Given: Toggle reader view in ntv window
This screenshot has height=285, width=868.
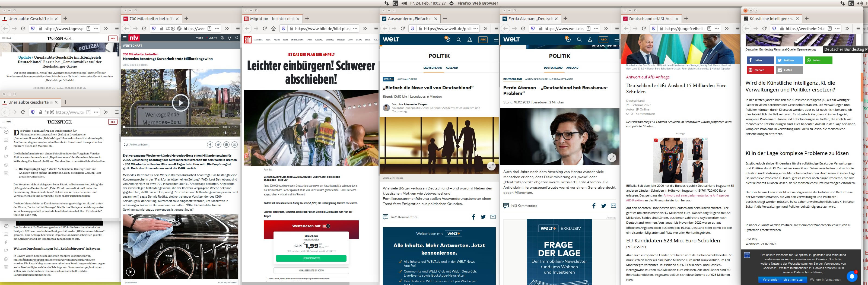Looking at the screenshot, I should click(209, 28).
